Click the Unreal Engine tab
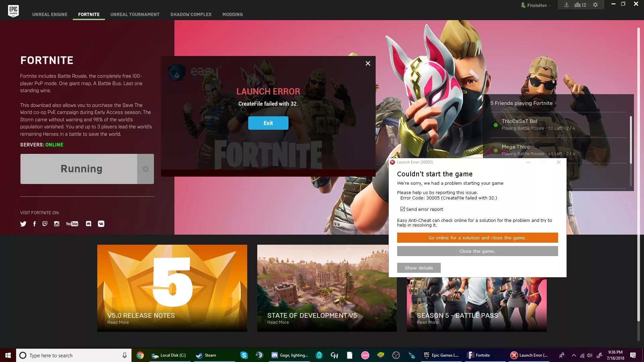The height and width of the screenshot is (362, 644). point(50,14)
